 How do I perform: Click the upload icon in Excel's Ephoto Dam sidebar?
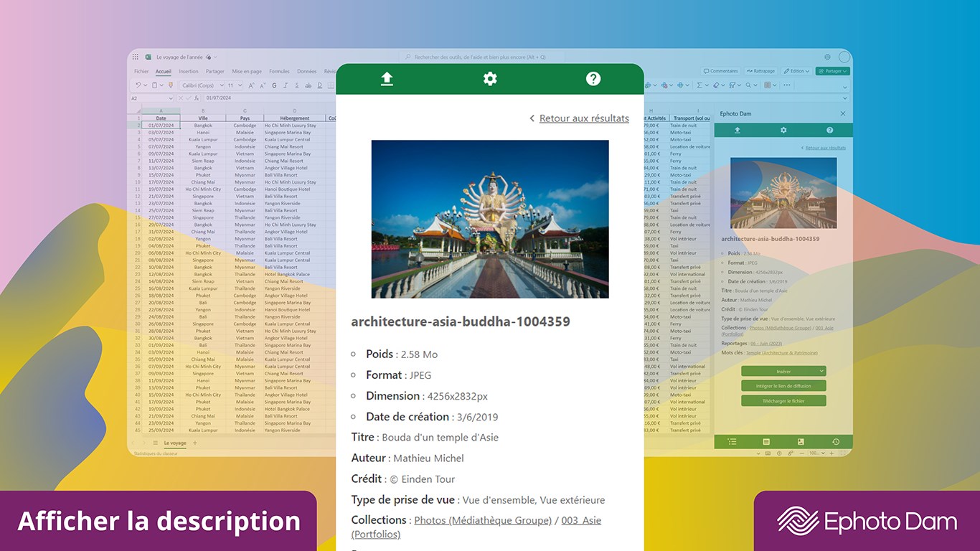(x=737, y=130)
